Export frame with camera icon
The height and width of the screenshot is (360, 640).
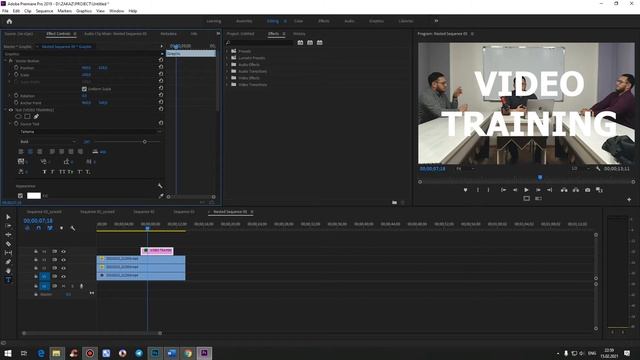[x=587, y=190]
